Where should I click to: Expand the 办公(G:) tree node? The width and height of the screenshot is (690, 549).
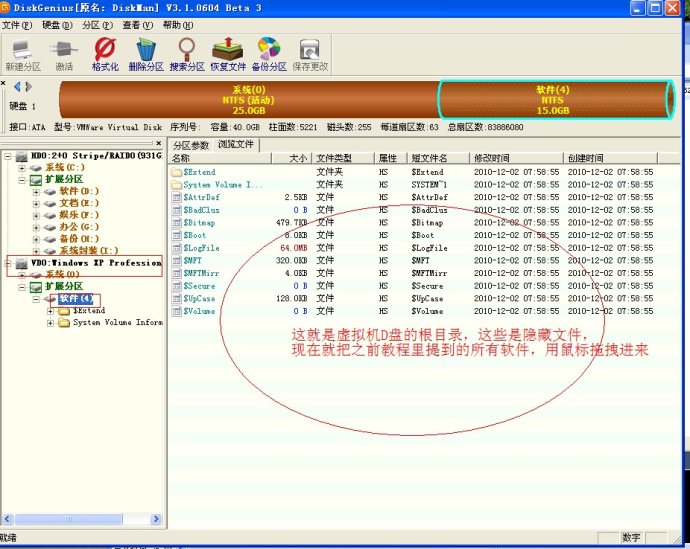click(37, 227)
